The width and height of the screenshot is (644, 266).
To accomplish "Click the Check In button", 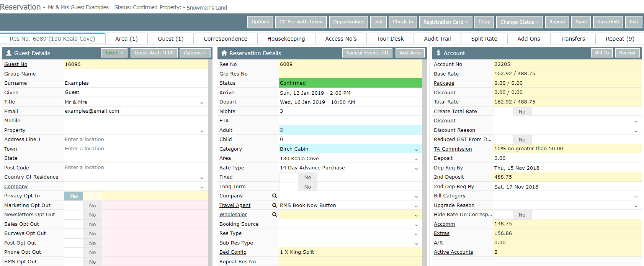I will point(403,22).
